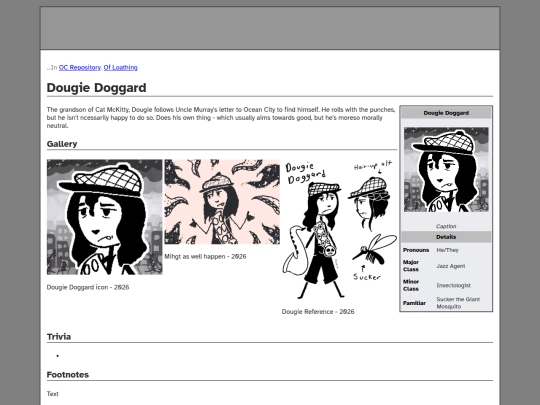Open the Dougie Reference sheet image
This screenshot has width=540, height=405.
point(339,229)
